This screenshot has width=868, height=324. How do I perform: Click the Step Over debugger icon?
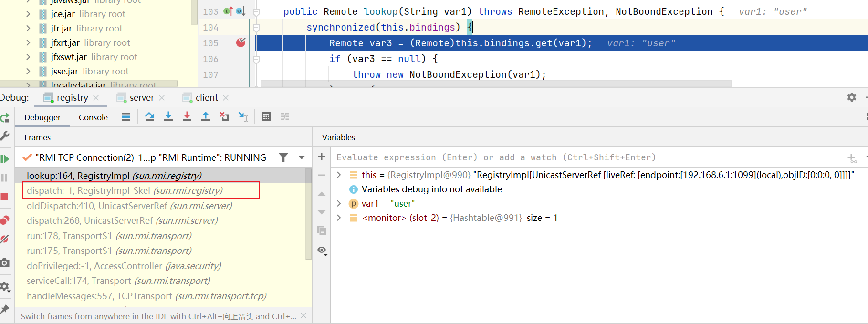coord(150,116)
